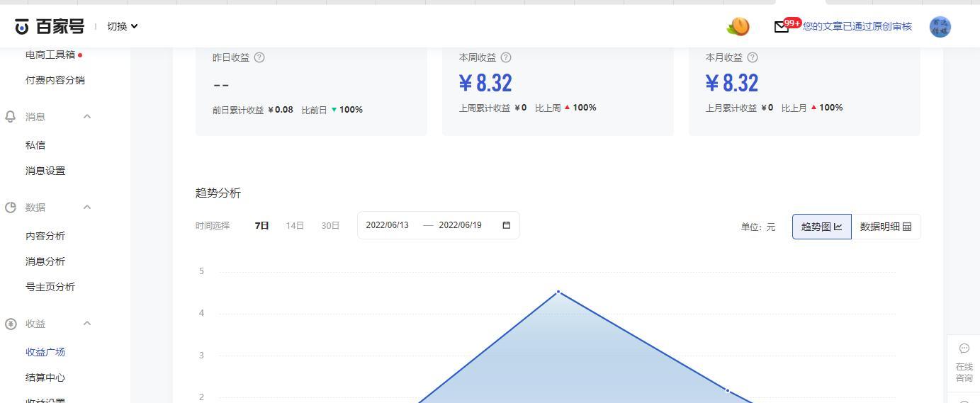This screenshot has height=403, width=980.
Task: Click the 前日累计收益 ¥0.08 text
Action: tap(253, 110)
